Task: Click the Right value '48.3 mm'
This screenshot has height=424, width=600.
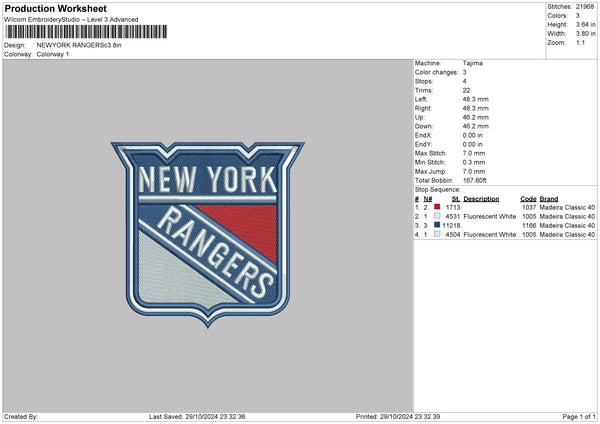Action: pyautogui.click(x=476, y=108)
